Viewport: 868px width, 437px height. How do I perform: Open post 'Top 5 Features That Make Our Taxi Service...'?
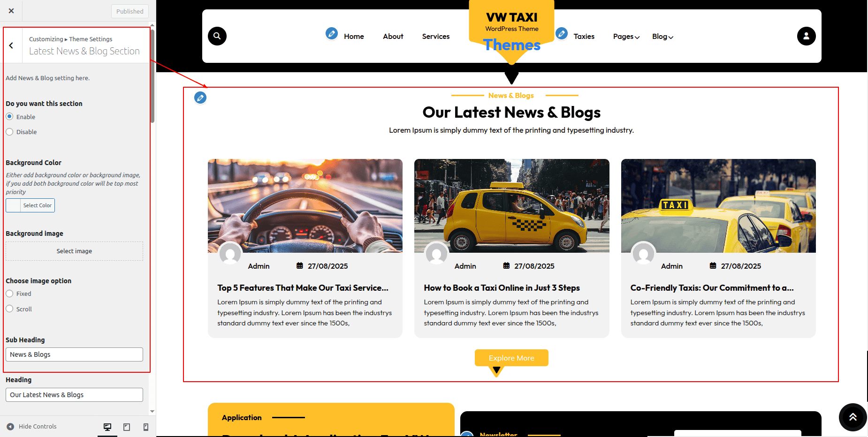[303, 288]
